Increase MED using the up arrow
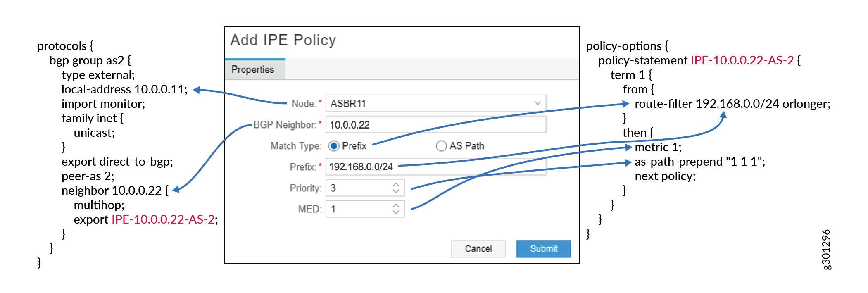 (x=396, y=206)
